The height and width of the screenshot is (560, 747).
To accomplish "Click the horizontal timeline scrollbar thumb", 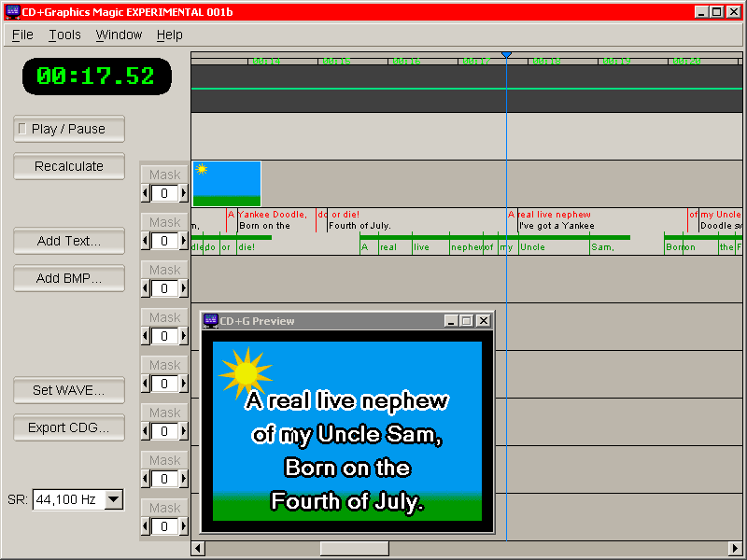I will click(355, 549).
